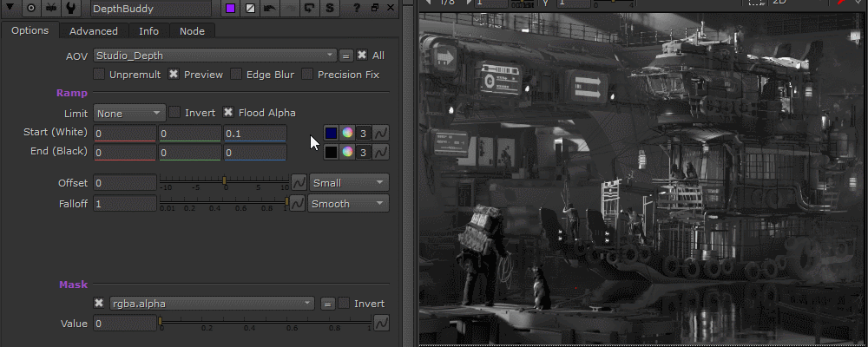Image resolution: width=868 pixels, height=347 pixels.
Task: Disable the mask enable checkbox beside rgba.alpha
Action: 99,304
